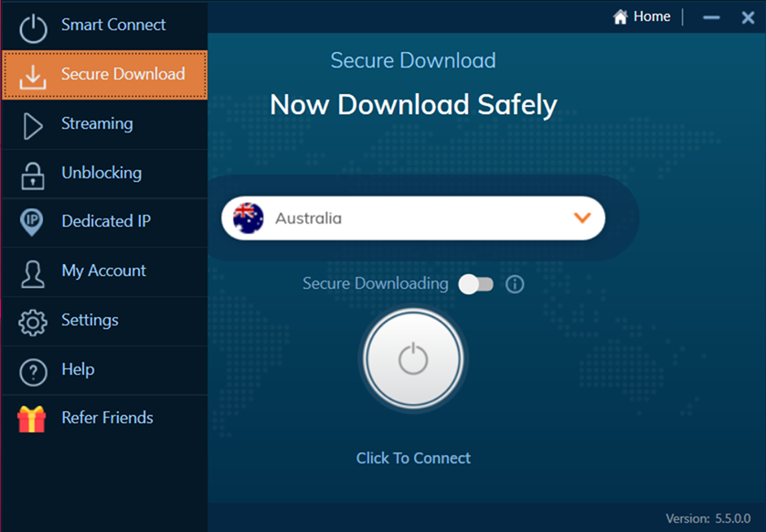
Task: Open the Australia location selector
Action: tap(413, 218)
